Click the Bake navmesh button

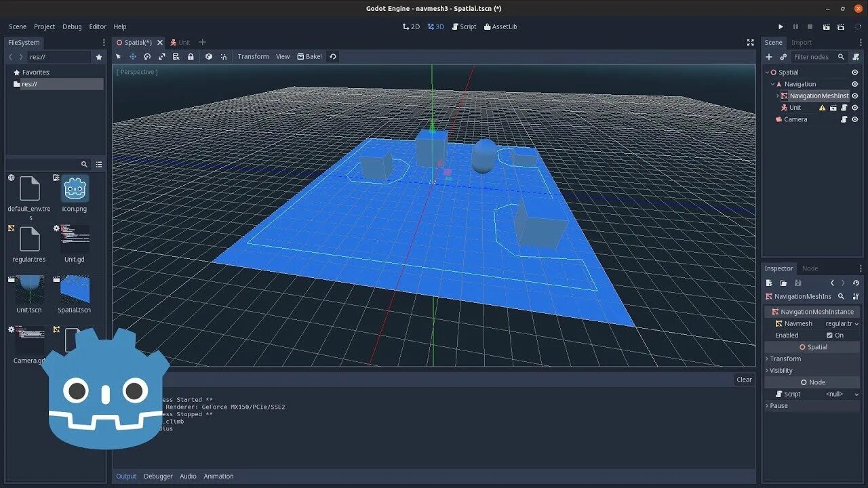310,56
